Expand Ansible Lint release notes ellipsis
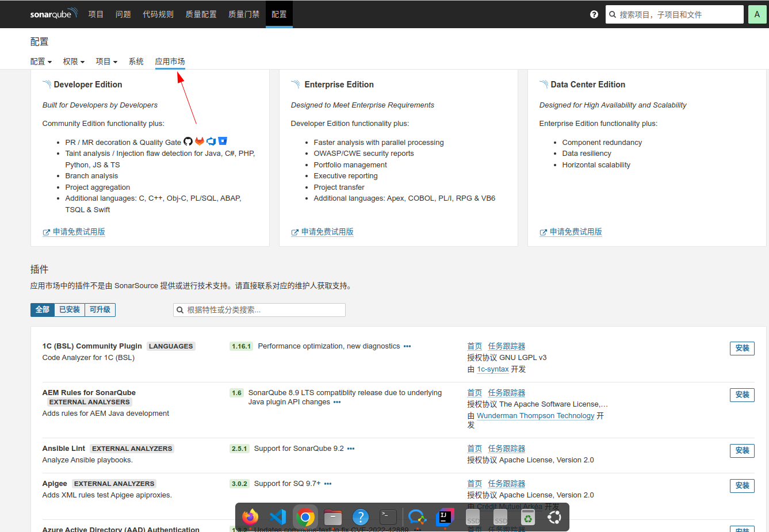 pyautogui.click(x=351, y=449)
